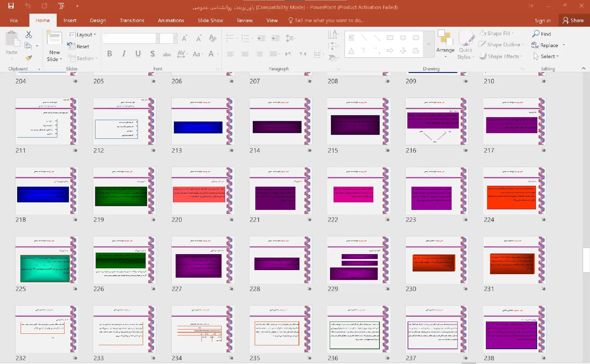Open Find with the magnifier icon

541,34
